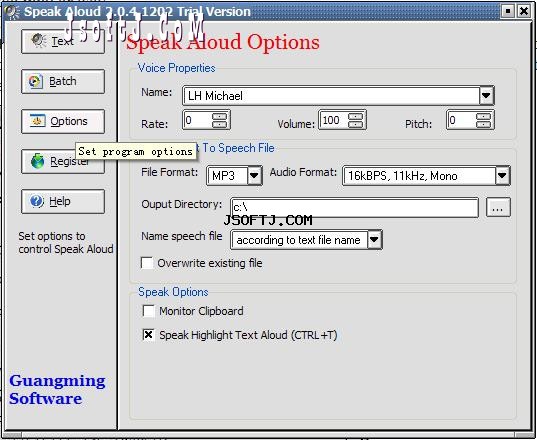Expand the voice Name dropdown
The width and height of the screenshot is (537, 440).
486,96
